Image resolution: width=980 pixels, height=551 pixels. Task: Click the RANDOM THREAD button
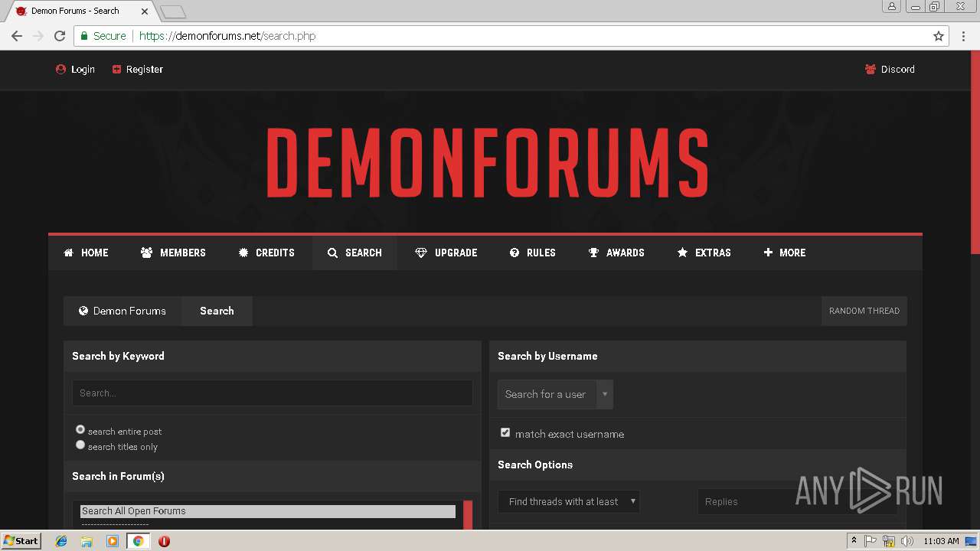point(864,311)
